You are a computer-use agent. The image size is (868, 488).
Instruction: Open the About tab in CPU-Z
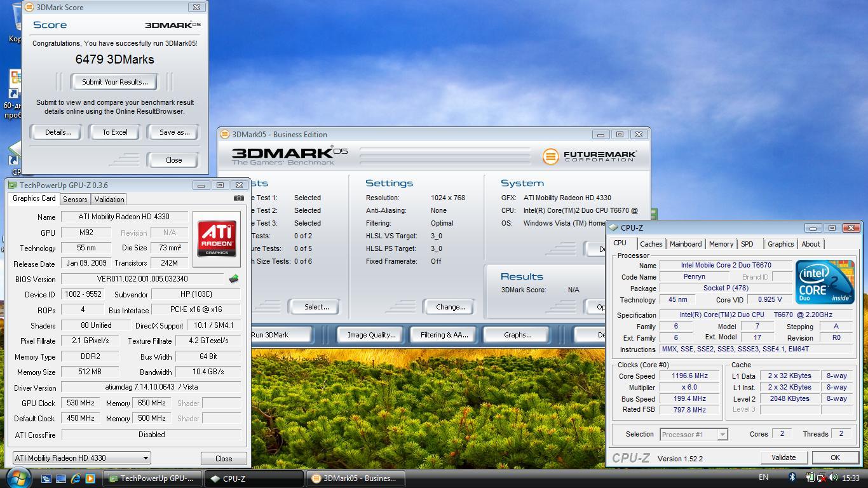point(811,244)
